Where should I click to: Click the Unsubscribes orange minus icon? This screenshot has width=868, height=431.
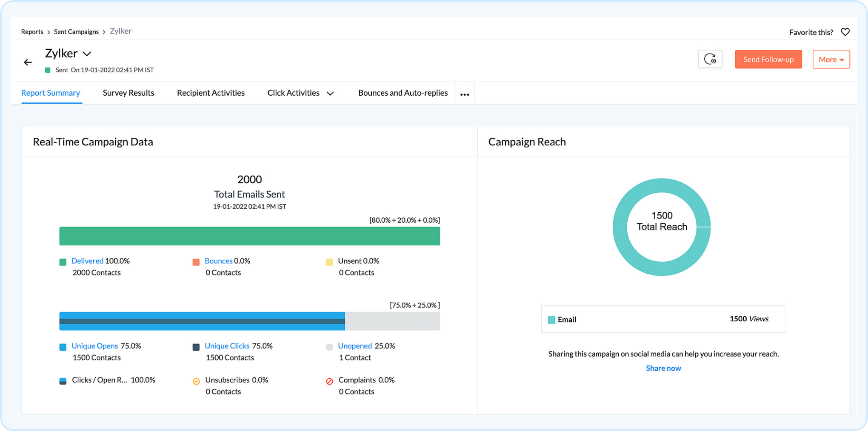[x=196, y=381]
